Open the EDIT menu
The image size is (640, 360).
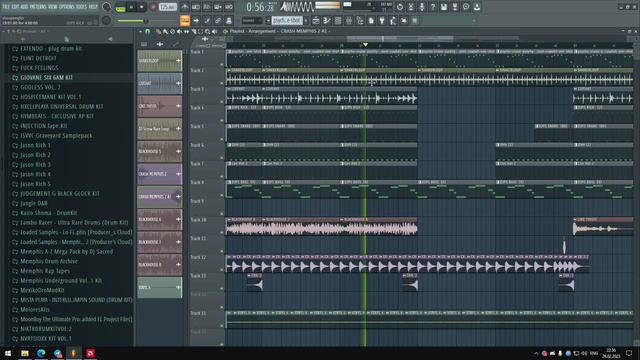click(15, 7)
